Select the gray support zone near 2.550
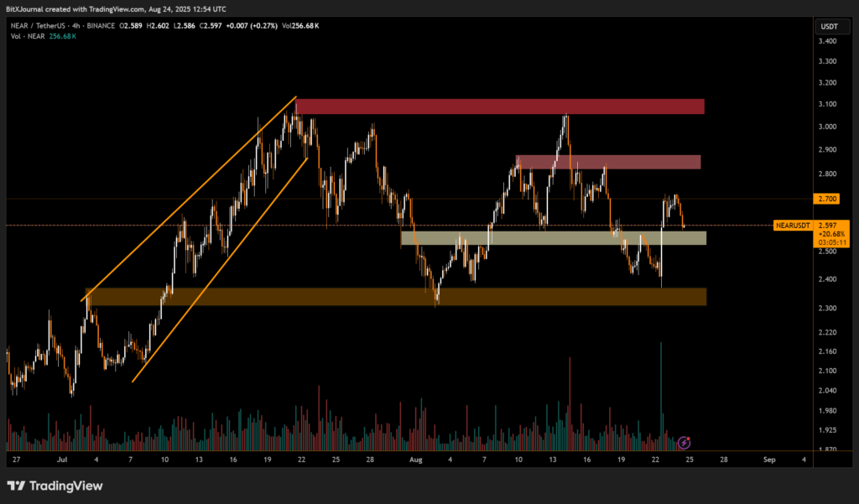This screenshot has width=859, height=504. click(x=553, y=238)
